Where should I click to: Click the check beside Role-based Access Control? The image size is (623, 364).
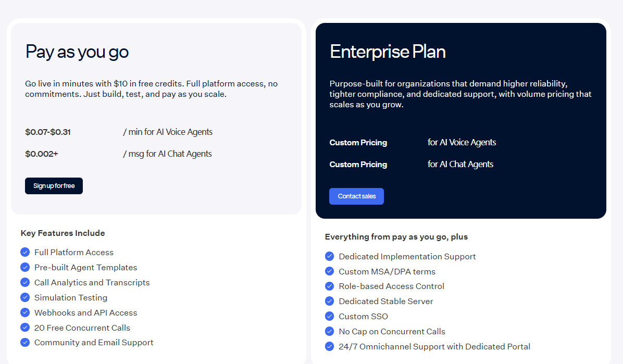(x=329, y=286)
